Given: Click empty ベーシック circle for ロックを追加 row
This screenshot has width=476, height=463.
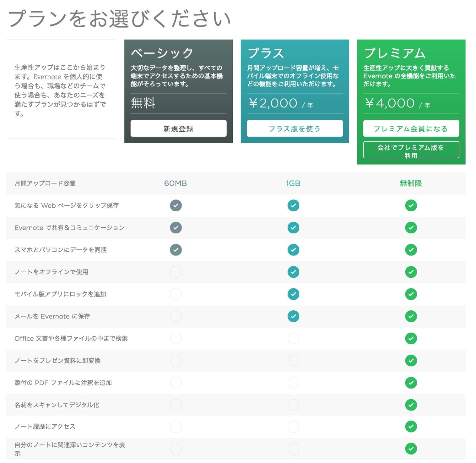Looking at the screenshot, I should pyautogui.click(x=176, y=294).
